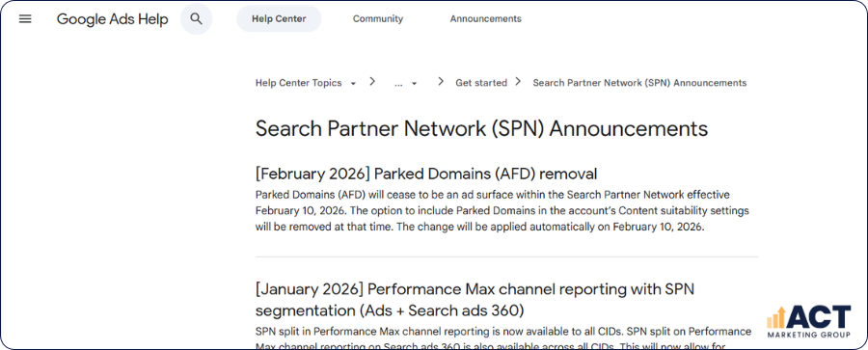Switch to the Community tab
868x350 pixels.
click(x=378, y=19)
